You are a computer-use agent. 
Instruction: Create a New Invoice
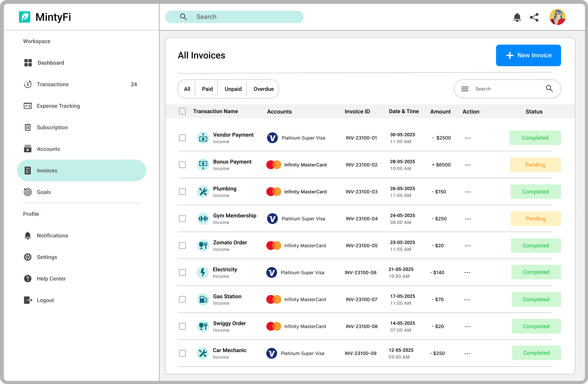[528, 55]
